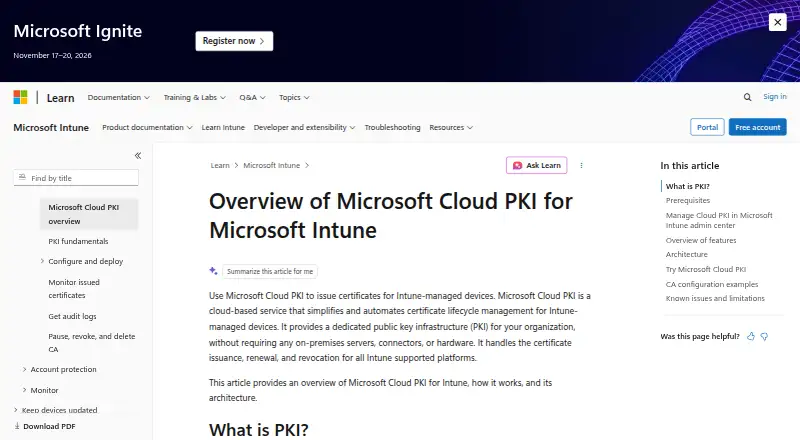
Task: Open the Training & Labs dropdown
Action: [x=194, y=97]
